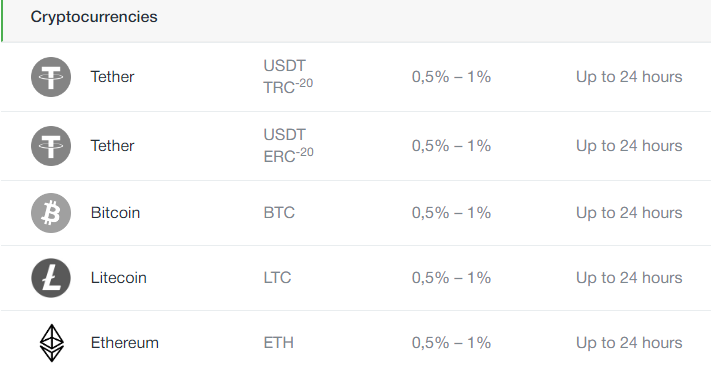The height and width of the screenshot is (377, 711).
Task: Click the Bitcoin name label
Action: pos(115,213)
